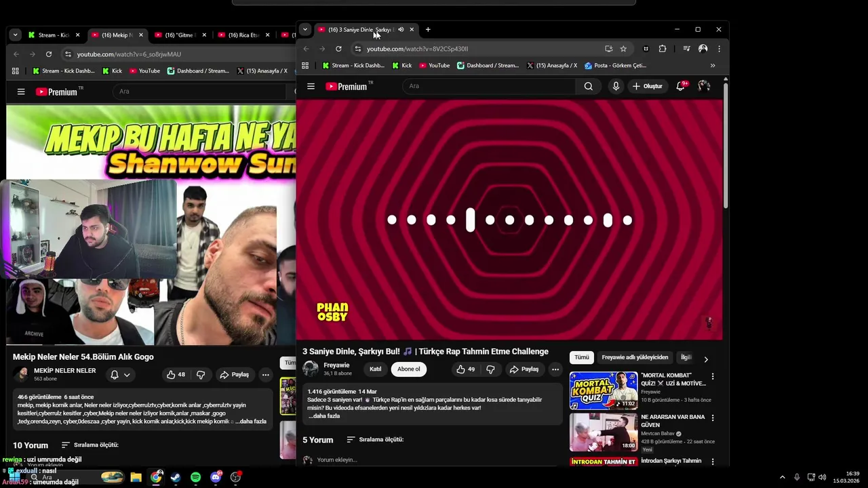Like the Mekip video with 48 likes
The image size is (868, 488).
tap(175, 375)
